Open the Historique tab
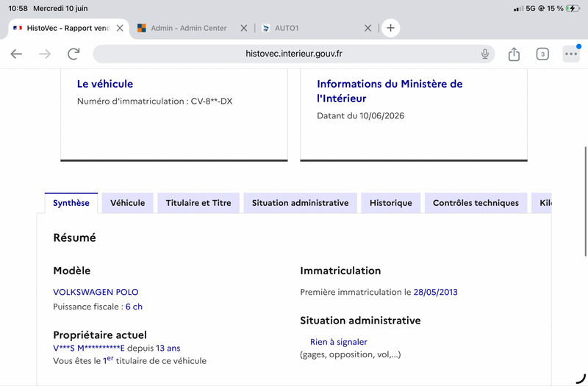This screenshot has height=386, width=588. (391, 203)
